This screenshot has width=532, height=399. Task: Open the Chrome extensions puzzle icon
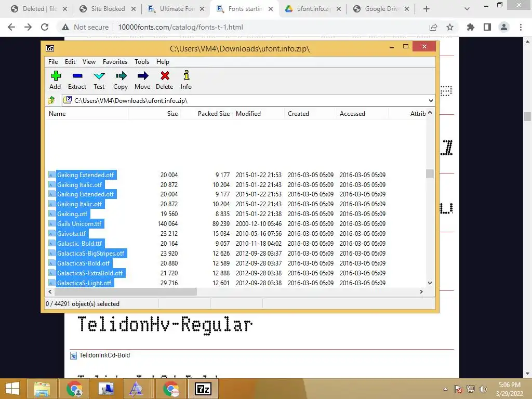[x=471, y=27]
